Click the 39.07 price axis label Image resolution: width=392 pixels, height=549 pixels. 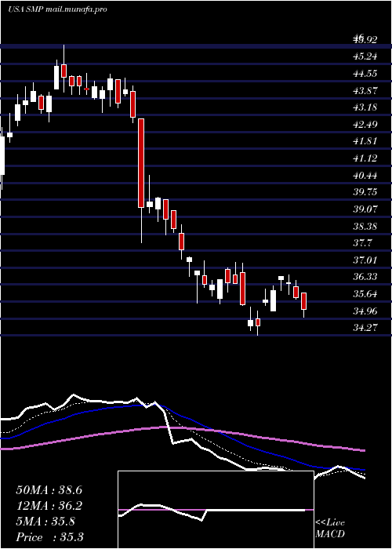(365, 209)
